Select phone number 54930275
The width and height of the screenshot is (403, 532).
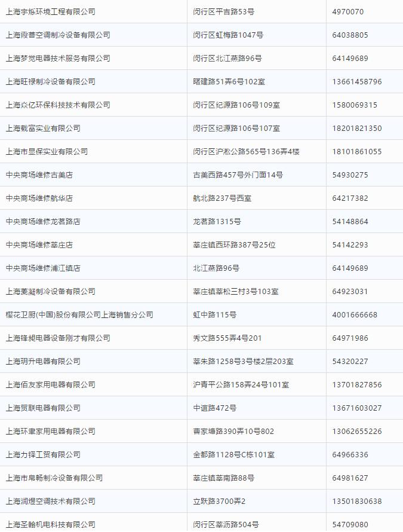(350, 175)
